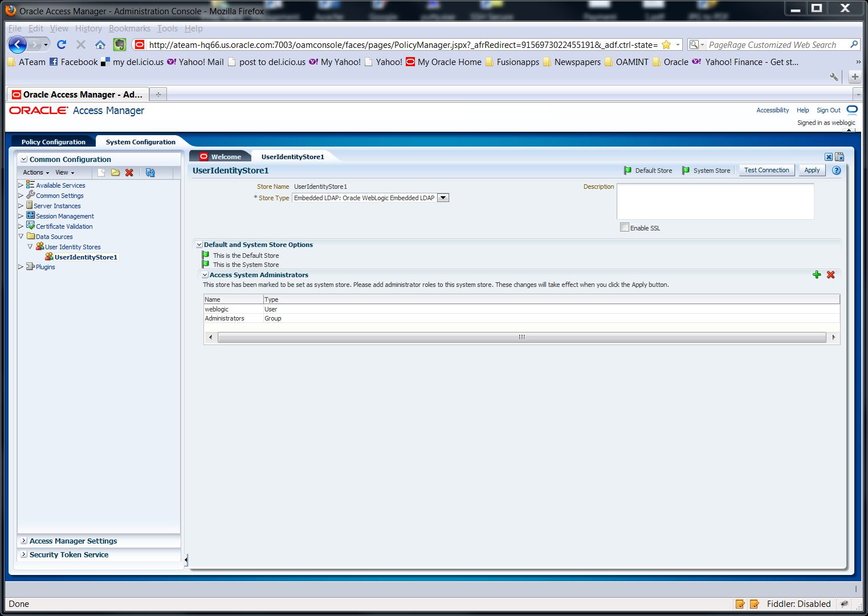Click the System Store green flag button
This screenshot has width=868, height=616.
point(706,171)
